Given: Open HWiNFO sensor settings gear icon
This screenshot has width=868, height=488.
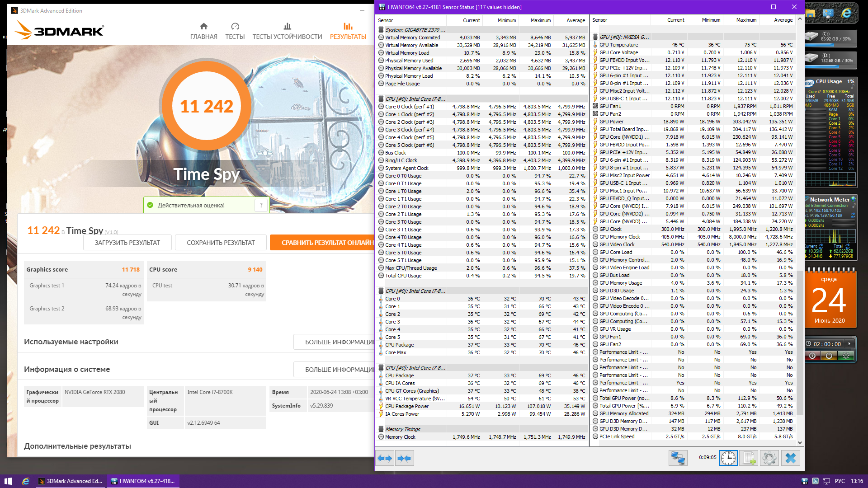Looking at the screenshot, I should coord(769,458).
